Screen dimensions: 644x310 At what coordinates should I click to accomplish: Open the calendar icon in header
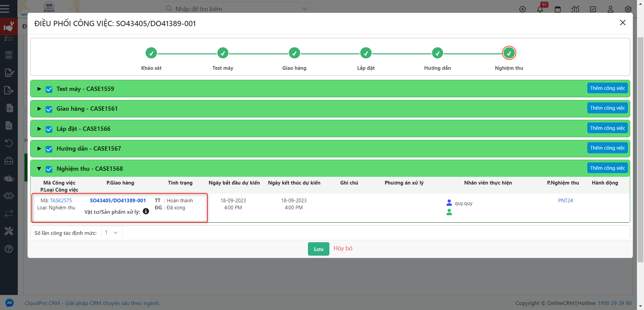[x=558, y=9]
